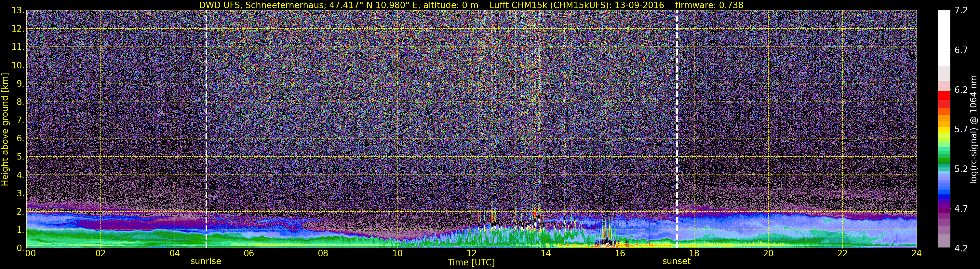Image resolution: width=980 pixels, height=269 pixels.
Task: Click the '13.' height tick label
Action: point(18,10)
